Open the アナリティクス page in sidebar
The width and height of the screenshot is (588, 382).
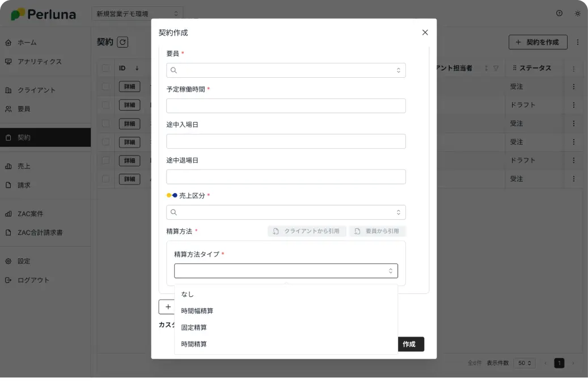pyautogui.click(x=39, y=61)
